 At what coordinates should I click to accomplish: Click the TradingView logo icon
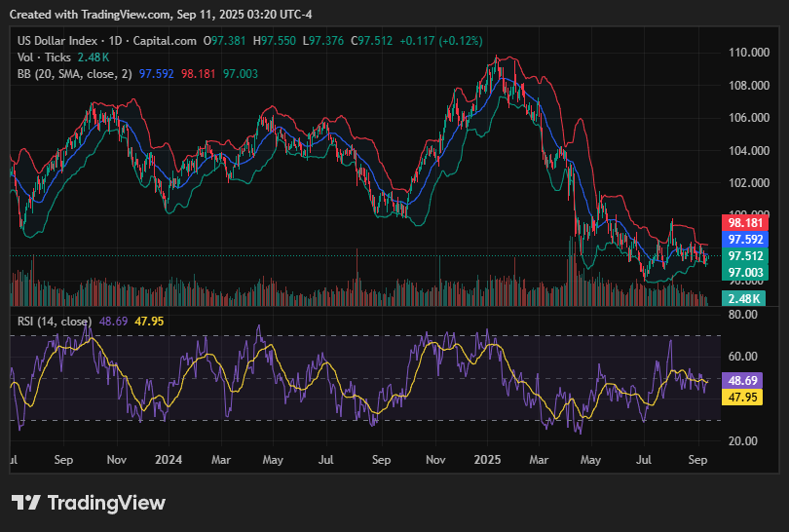pos(25,503)
